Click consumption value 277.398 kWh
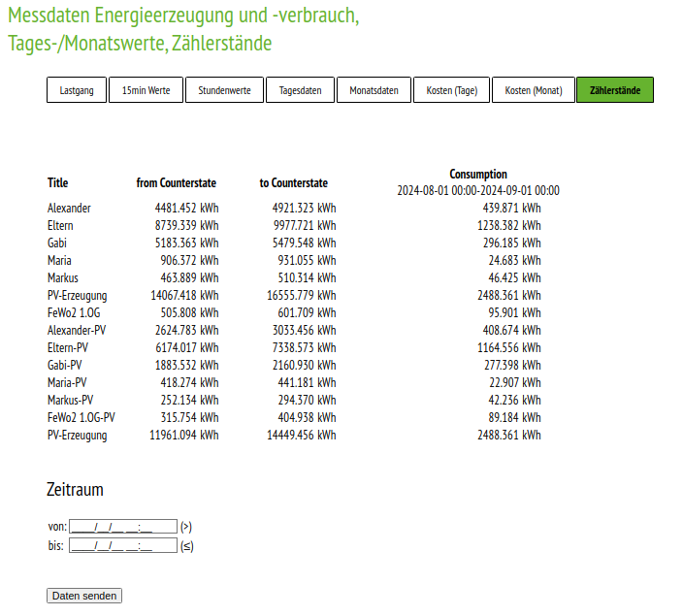Screen dimensions: 683x616 coord(512,365)
